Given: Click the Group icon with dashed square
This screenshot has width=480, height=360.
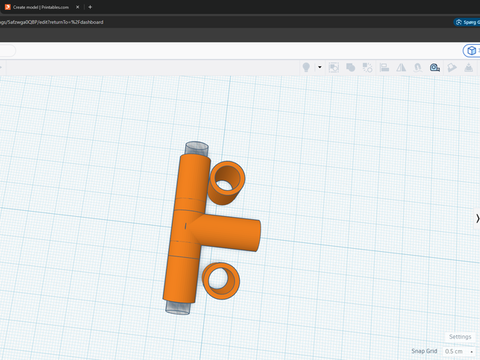Looking at the screenshot, I should coord(334,68).
